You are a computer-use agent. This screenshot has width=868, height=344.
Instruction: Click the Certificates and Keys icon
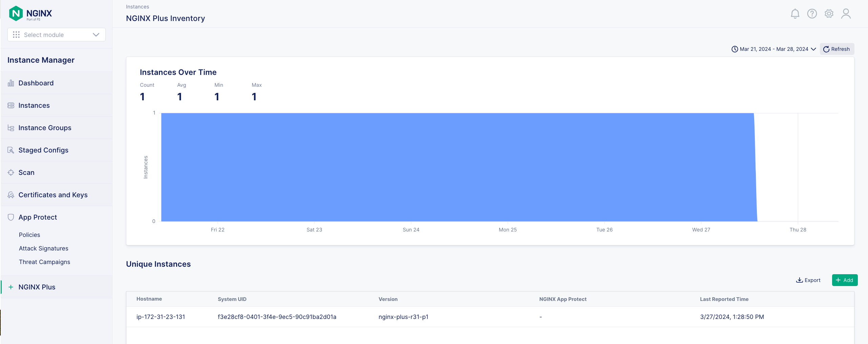[x=11, y=195]
